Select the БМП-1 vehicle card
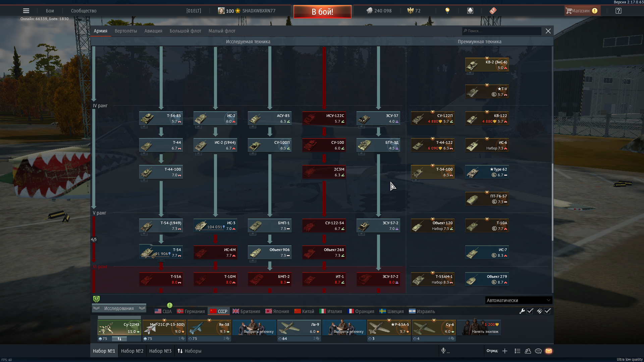The width and height of the screenshot is (644, 362). [270, 226]
